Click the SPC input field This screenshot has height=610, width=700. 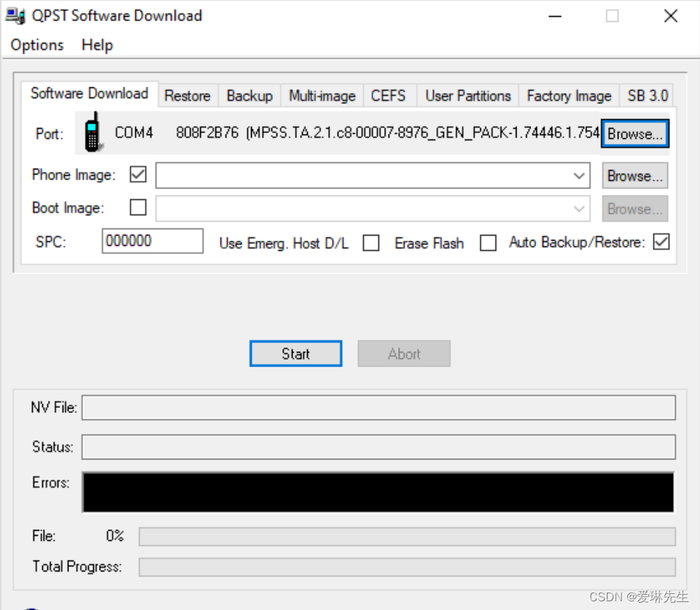tap(153, 241)
